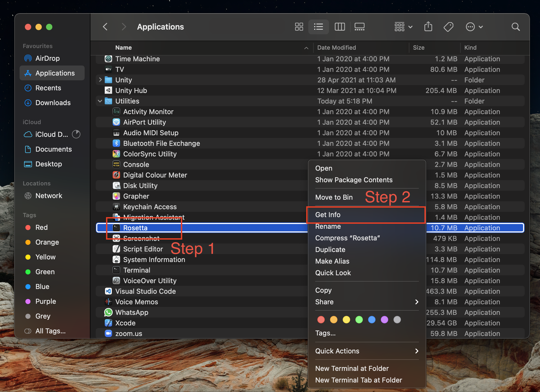Open the Share submenu in context menu
The image size is (540, 392).
pyautogui.click(x=366, y=302)
